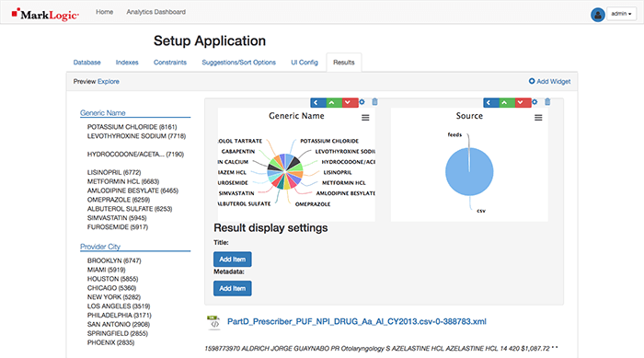Click the Add Widget link
This screenshot has height=358, width=644.
tap(549, 81)
